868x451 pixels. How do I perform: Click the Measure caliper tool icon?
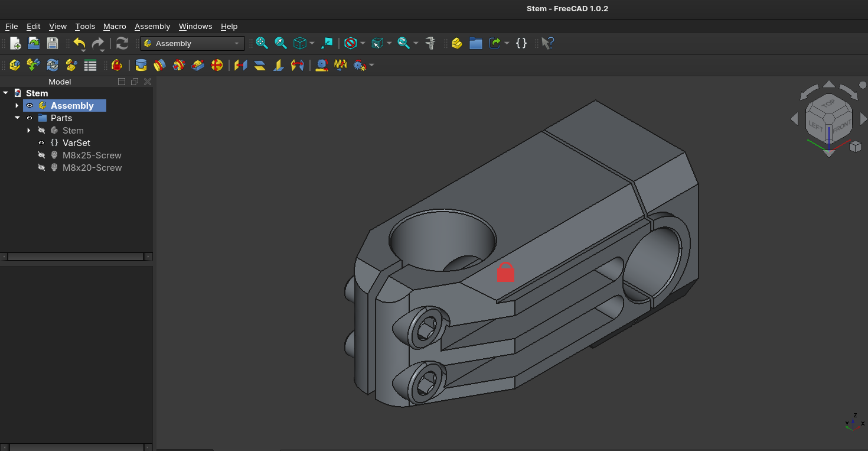point(430,43)
